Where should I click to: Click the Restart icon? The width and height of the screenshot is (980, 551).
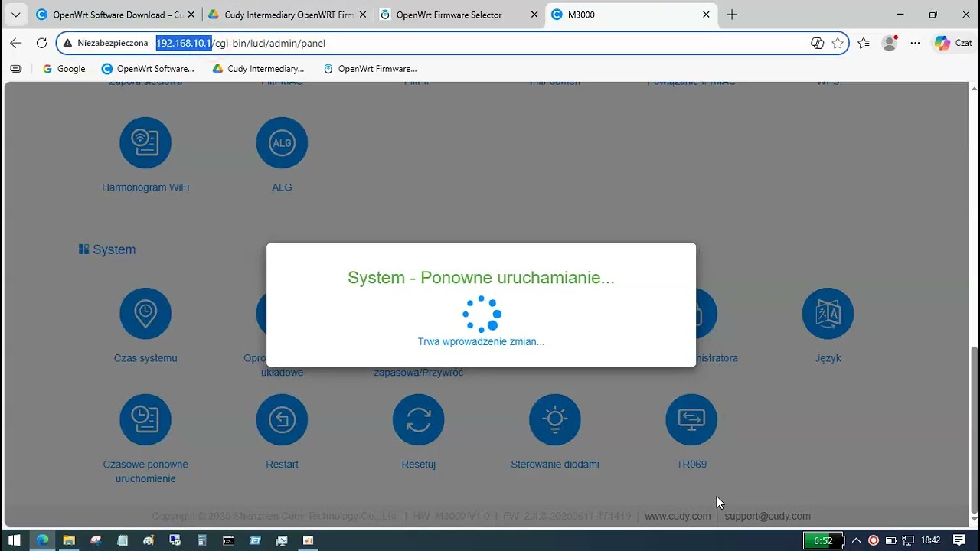[282, 419]
